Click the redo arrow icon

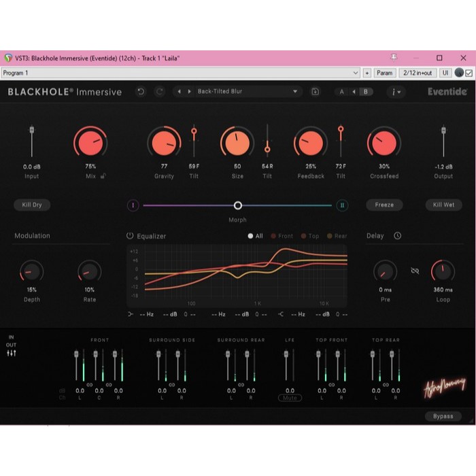(x=160, y=91)
